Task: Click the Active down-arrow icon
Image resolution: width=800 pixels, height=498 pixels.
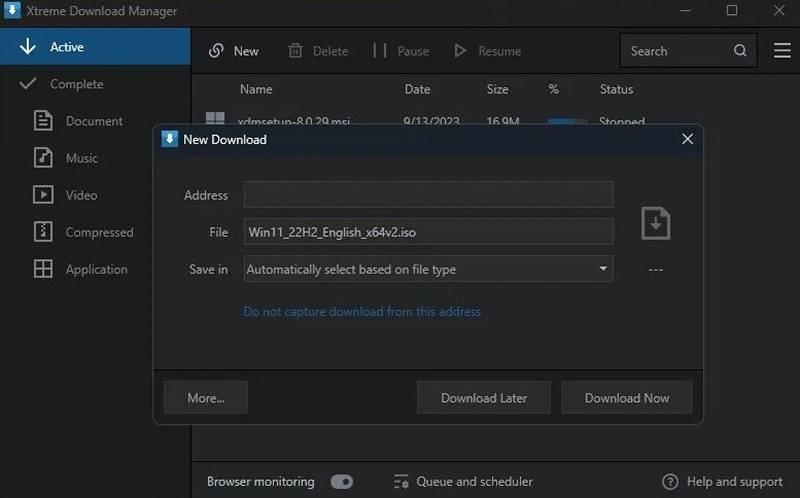Action: 28,46
